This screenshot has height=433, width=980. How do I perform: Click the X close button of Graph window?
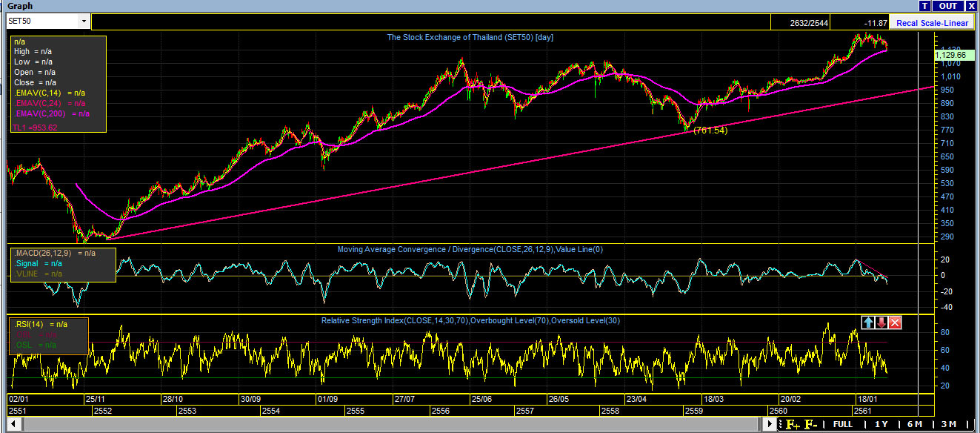971,6
